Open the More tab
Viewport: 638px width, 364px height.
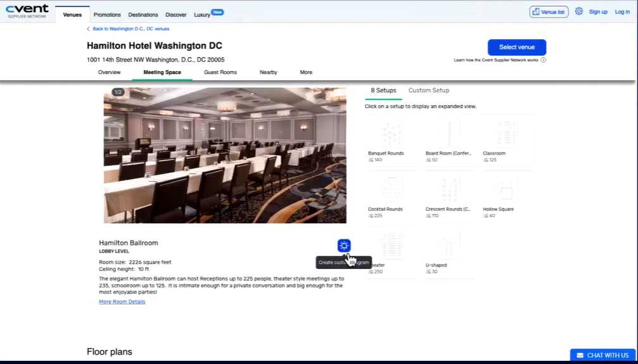306,72
